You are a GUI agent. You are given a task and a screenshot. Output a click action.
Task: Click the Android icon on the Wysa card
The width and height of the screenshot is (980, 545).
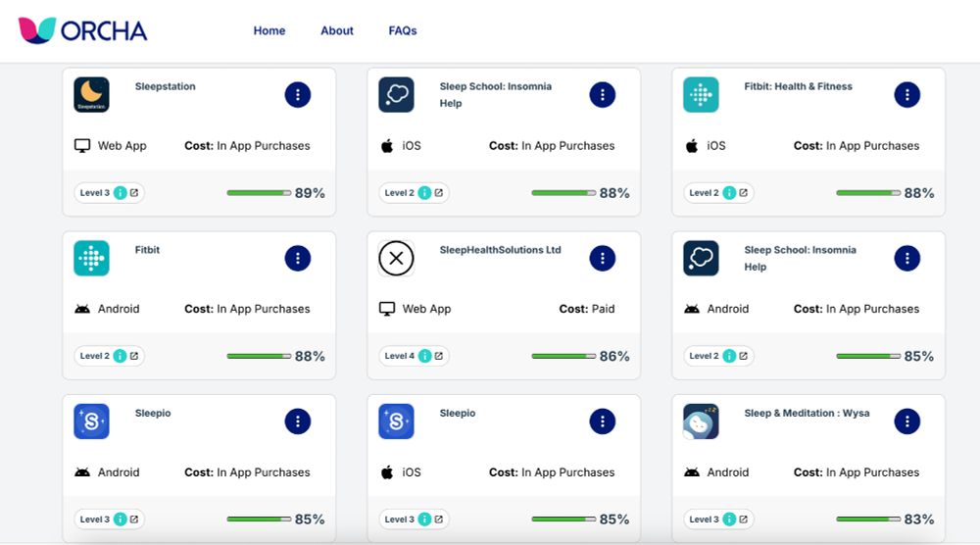pyautogui.click(x=691, y=471)
